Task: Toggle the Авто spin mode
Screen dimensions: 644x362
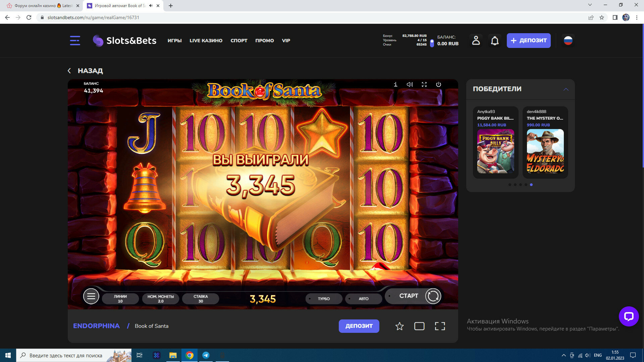Action: [x=364, y=299]
